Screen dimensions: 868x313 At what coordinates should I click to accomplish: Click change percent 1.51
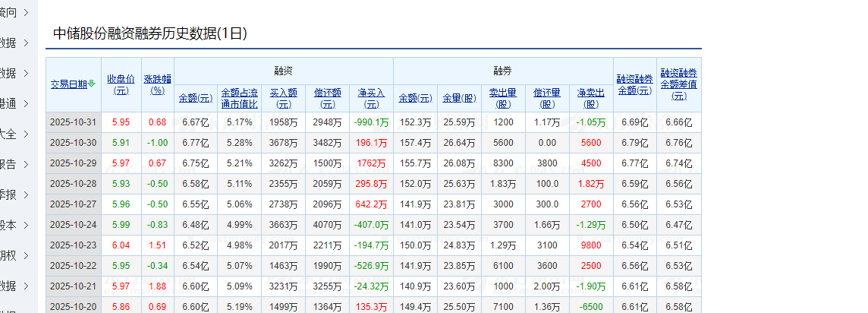coord(158,245)
